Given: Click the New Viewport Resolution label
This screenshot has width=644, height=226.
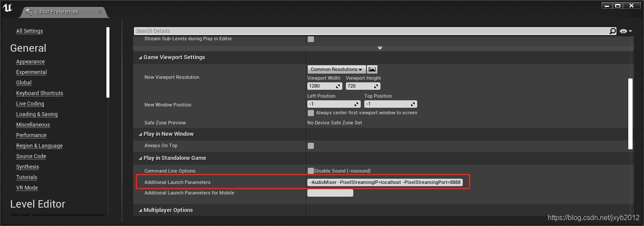Looking at the screenshot, I should (x=172, y=78).
